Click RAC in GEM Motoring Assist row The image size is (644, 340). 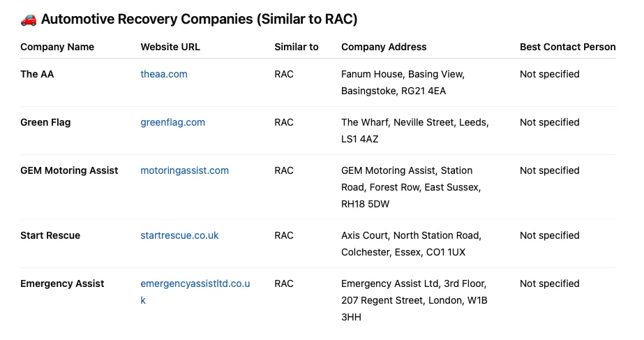tap(284, 170)
